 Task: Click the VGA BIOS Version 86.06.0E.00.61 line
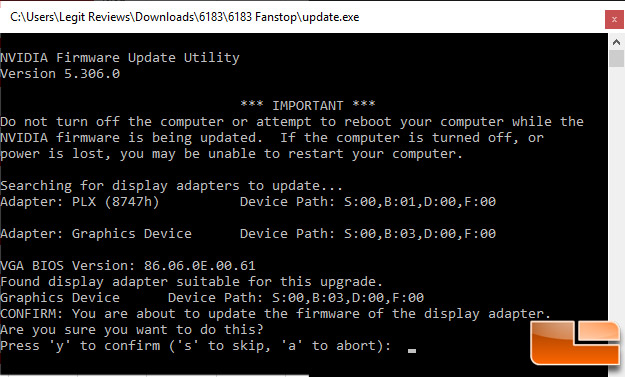point(128,266)
